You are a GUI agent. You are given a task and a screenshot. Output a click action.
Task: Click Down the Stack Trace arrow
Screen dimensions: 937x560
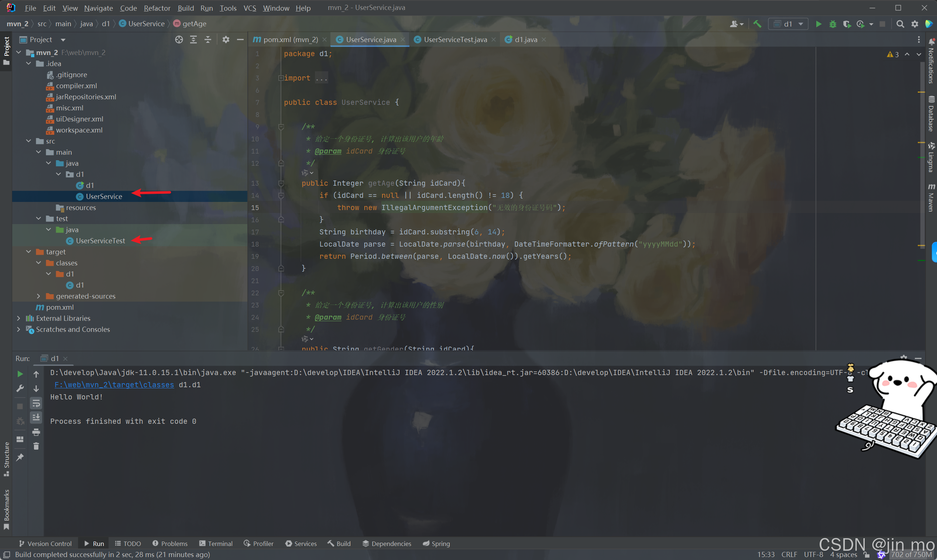pyautogui.click(x=36, y=388)
